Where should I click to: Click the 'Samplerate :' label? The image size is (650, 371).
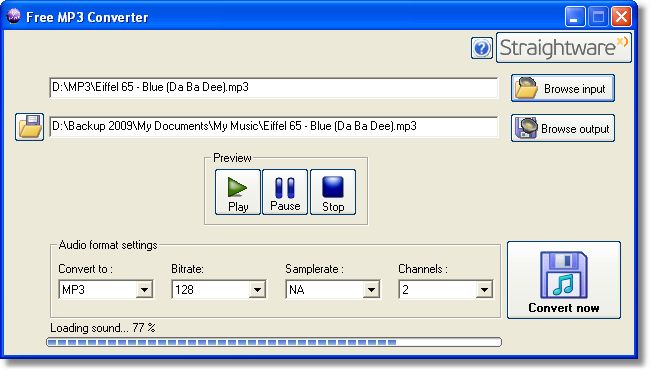(314, 269)
